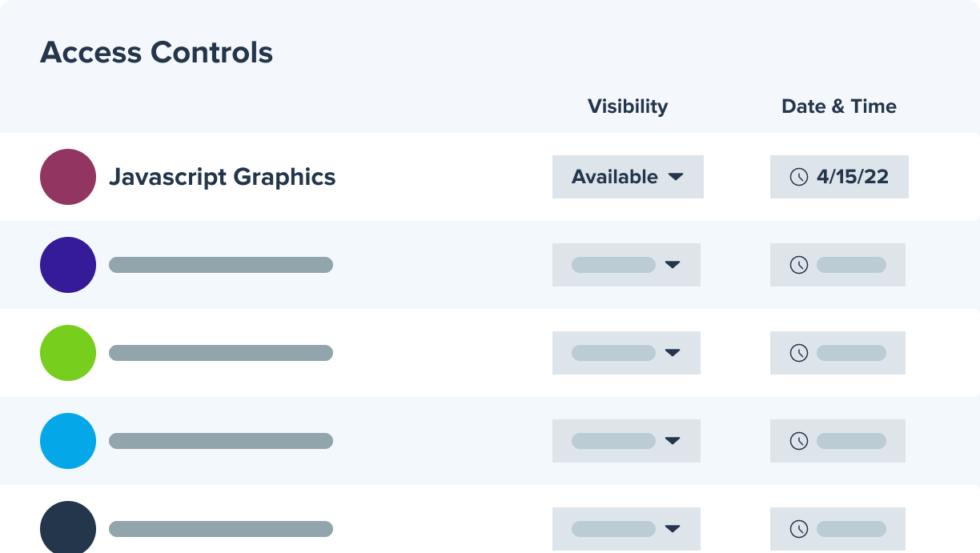Image resolution: width=980 pixels, height=553 pixels.
Task: Click clock icon in the 4/15/22 field
Action: click(x=798, y=177)
